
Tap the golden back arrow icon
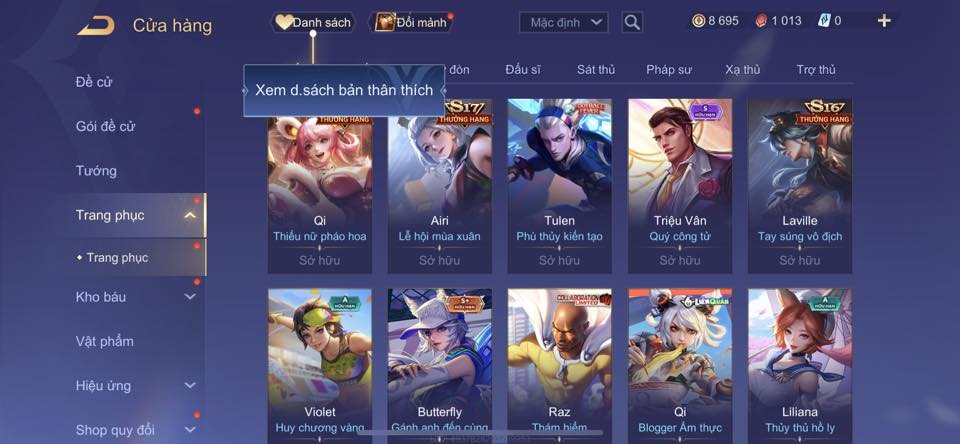(x=96, y=26)
